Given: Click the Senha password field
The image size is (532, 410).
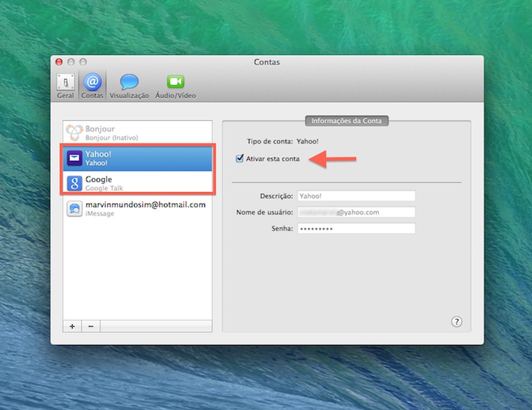Looking at the screenshot, I should coord(356,228).
